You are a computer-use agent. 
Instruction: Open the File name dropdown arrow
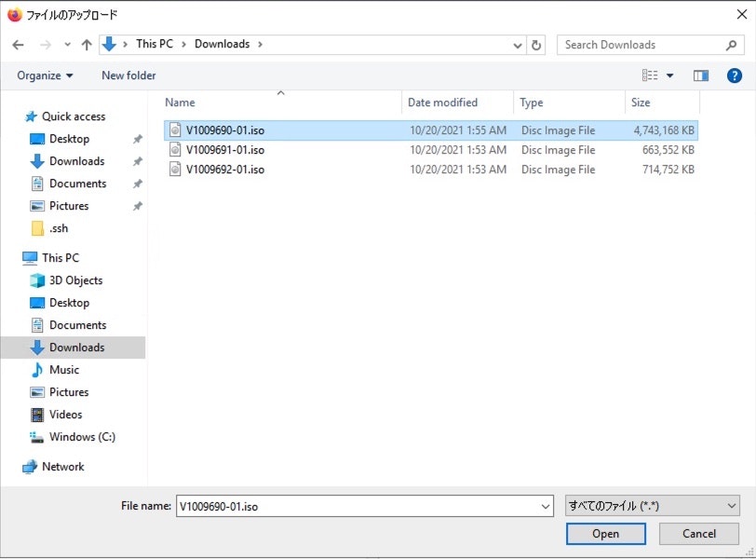point(546,507)
